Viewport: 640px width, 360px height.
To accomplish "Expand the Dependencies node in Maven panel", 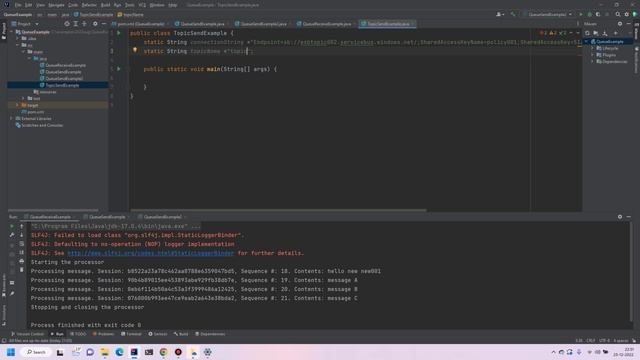I will [592, 62].
